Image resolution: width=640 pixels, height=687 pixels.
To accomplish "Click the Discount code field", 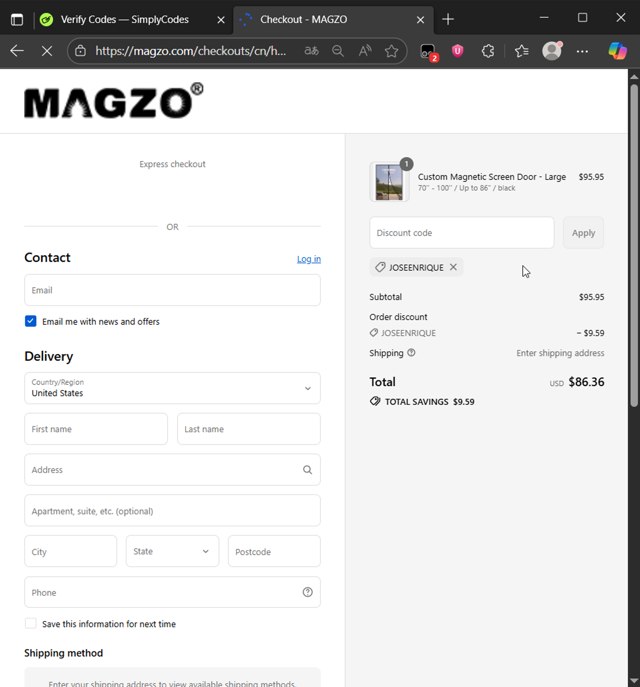I will point(462,233).
